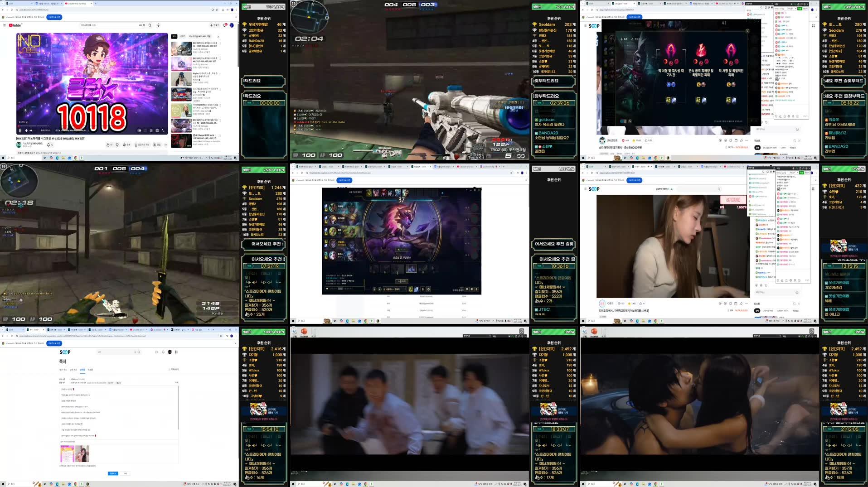Enter fullscreen on the YouTube player

[x=163, y=130]
